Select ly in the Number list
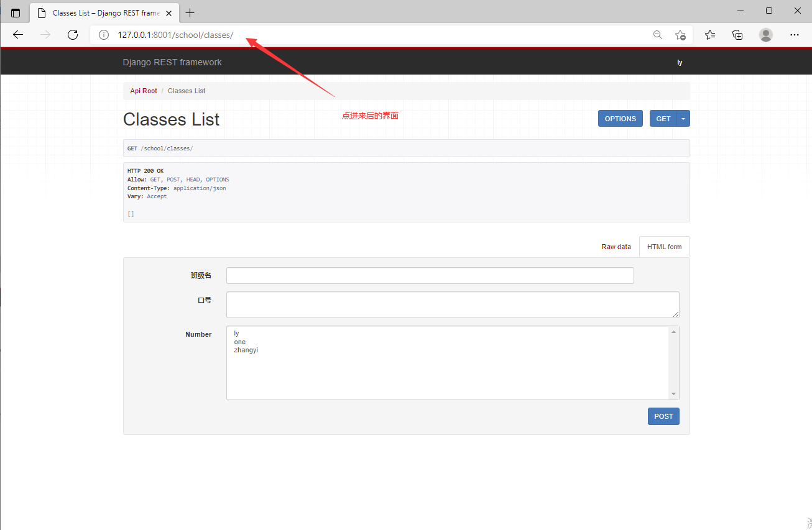 pos(448,334)
